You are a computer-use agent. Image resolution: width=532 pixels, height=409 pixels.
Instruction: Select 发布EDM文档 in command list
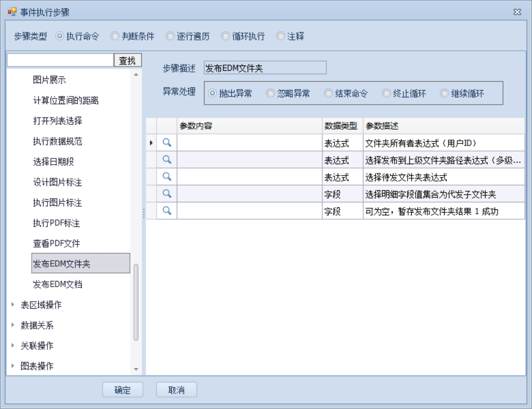[58, 285]
